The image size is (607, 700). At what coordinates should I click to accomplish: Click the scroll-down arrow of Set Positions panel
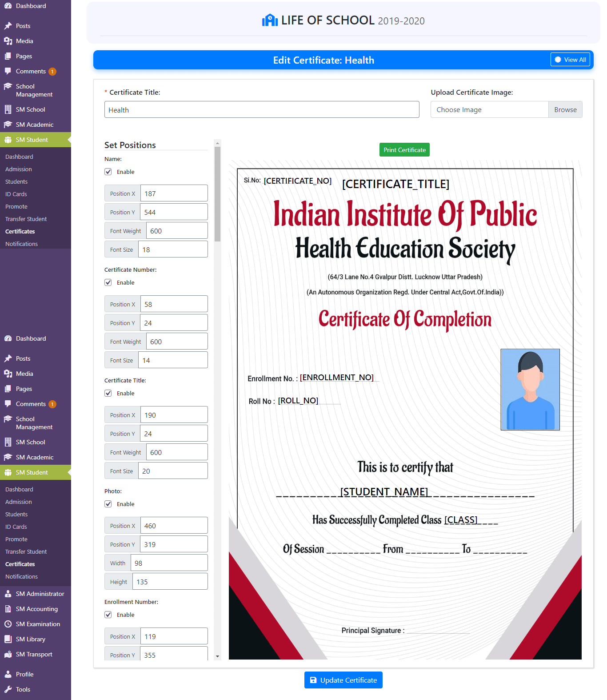[x=217, y=656]
